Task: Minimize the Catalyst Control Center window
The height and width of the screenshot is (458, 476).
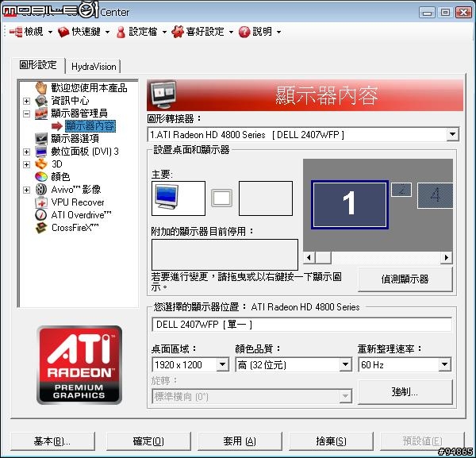Action: click(427, 13)
